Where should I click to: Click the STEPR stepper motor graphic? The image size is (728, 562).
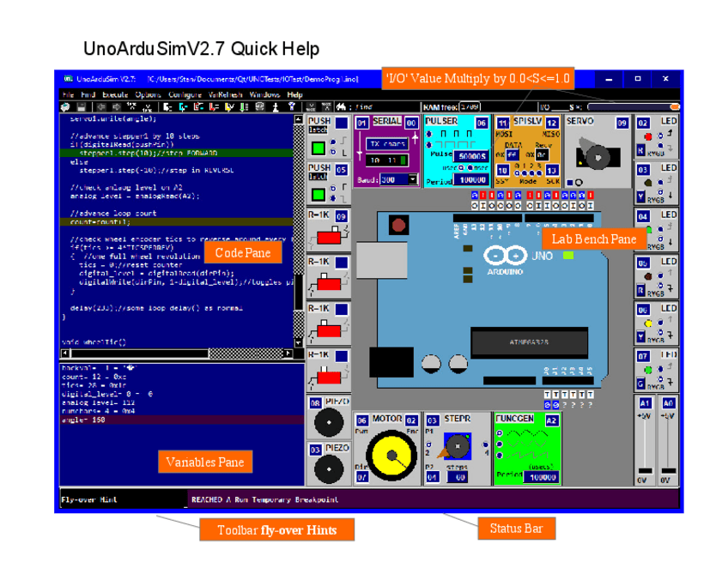click(x=458, y=447)
